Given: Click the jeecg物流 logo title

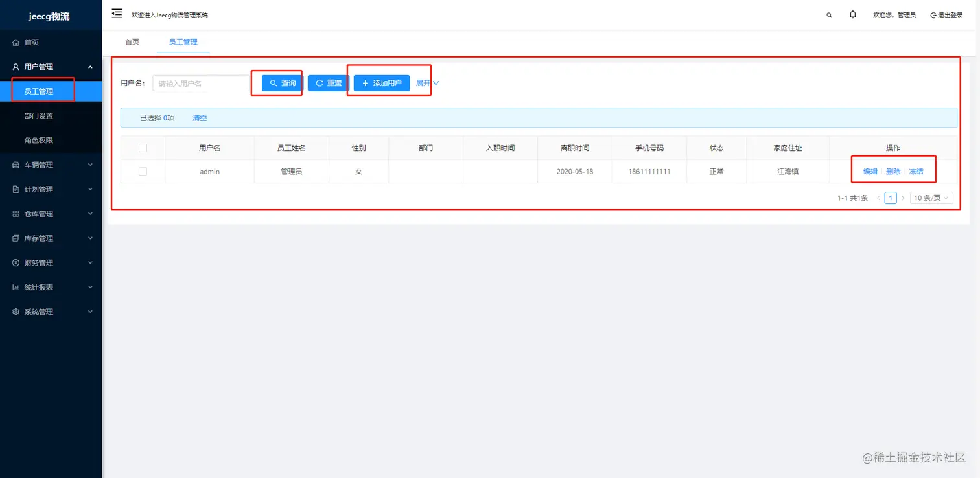Looking at the screenshot, I should click(x=49, y=16).
